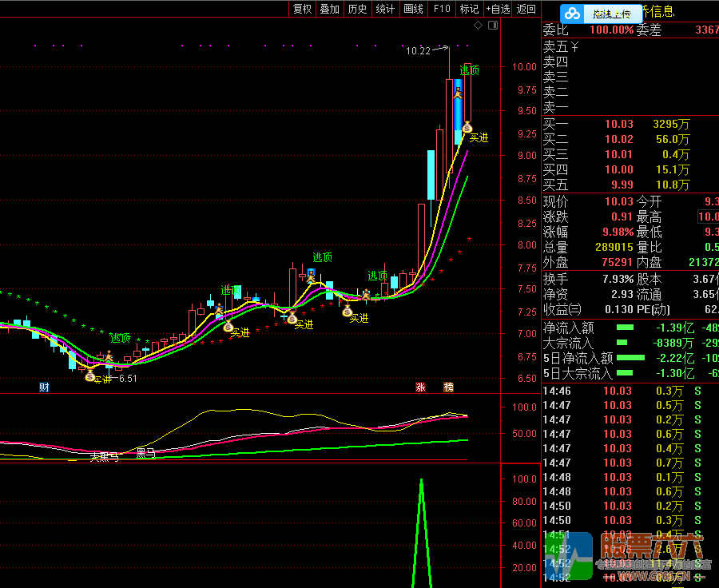Viewport: 719px width, 588px height.
Task: Click the cloud icon in upload button
Action: (572, 14)
